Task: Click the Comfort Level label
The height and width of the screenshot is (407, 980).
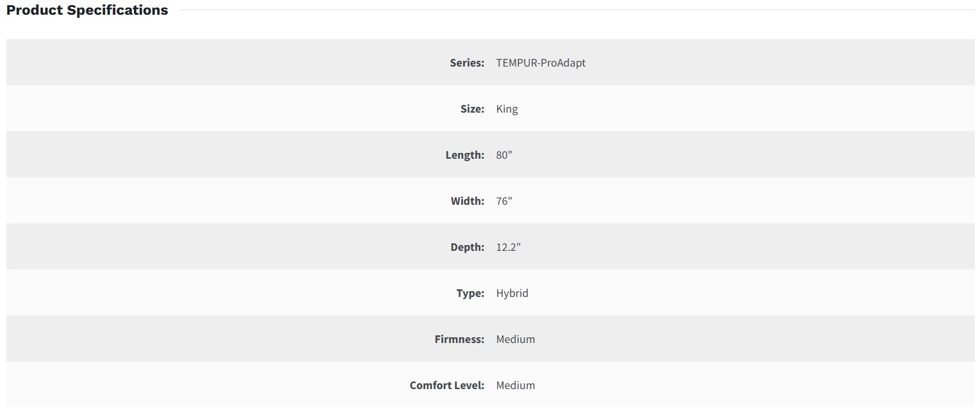Action: [x=446, y=385]
